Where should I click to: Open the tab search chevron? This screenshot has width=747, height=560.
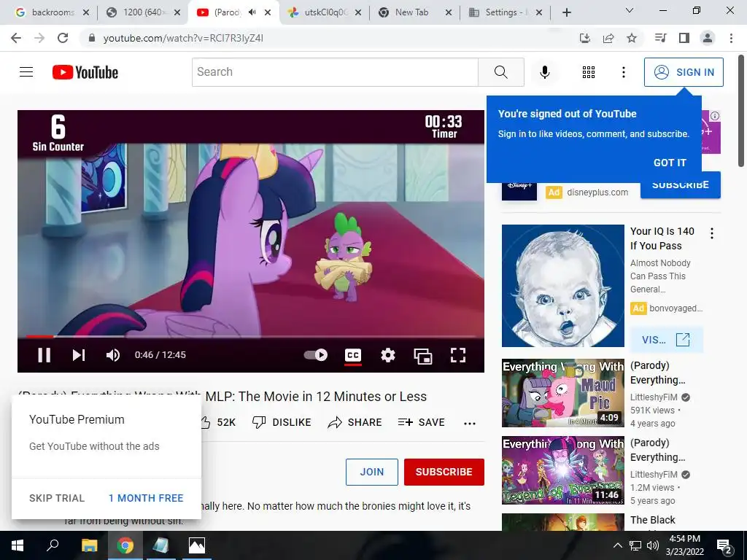point(630,10)
